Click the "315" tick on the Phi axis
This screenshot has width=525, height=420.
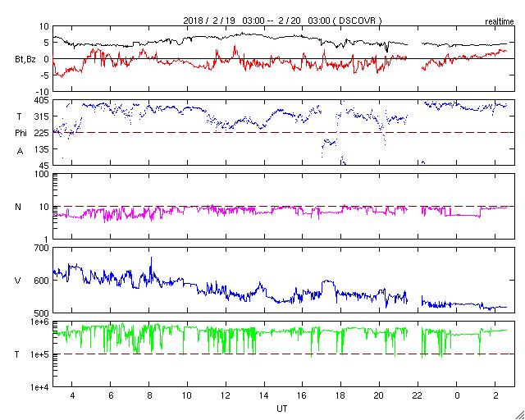[x=42, y=116]
